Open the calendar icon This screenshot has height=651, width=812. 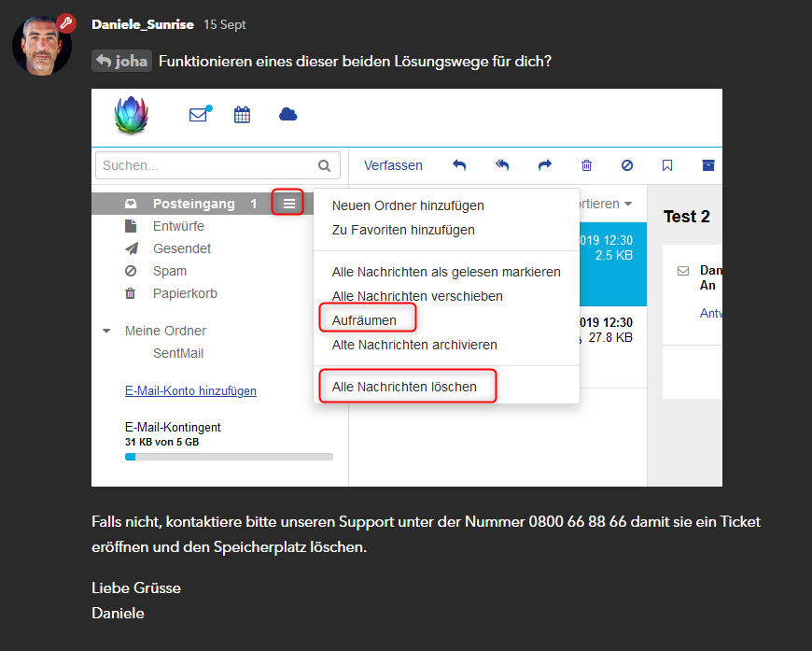coord(243,115)
